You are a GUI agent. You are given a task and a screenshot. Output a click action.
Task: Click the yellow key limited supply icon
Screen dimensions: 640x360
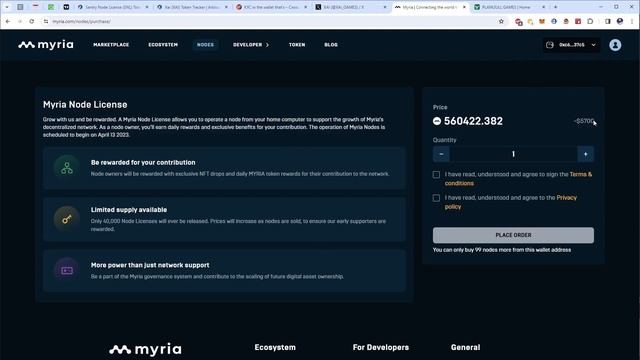click(x=67, y=220)
